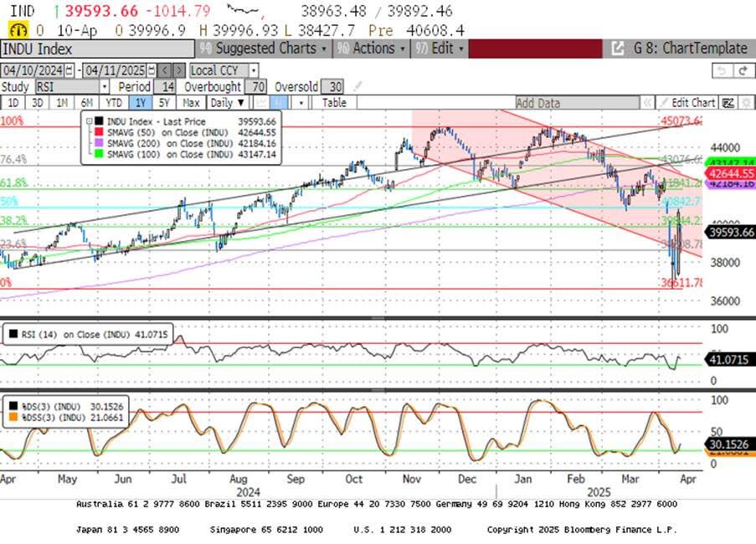Click the pencil icon next to Oversold
The image size is (756, 544).
click(x=357, y=86)
